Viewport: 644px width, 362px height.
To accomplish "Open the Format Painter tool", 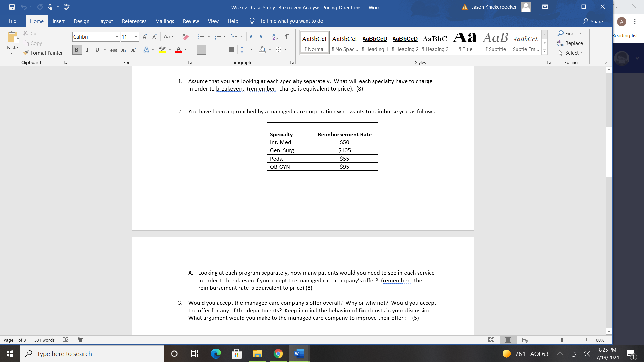I will [43, 53].
